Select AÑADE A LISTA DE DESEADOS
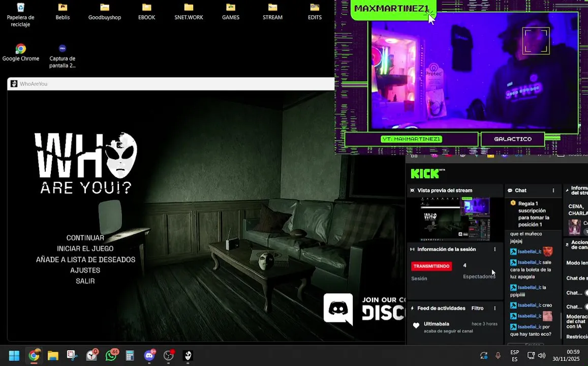The width and height of the screenshot is (588, 366). coord(85,259)
